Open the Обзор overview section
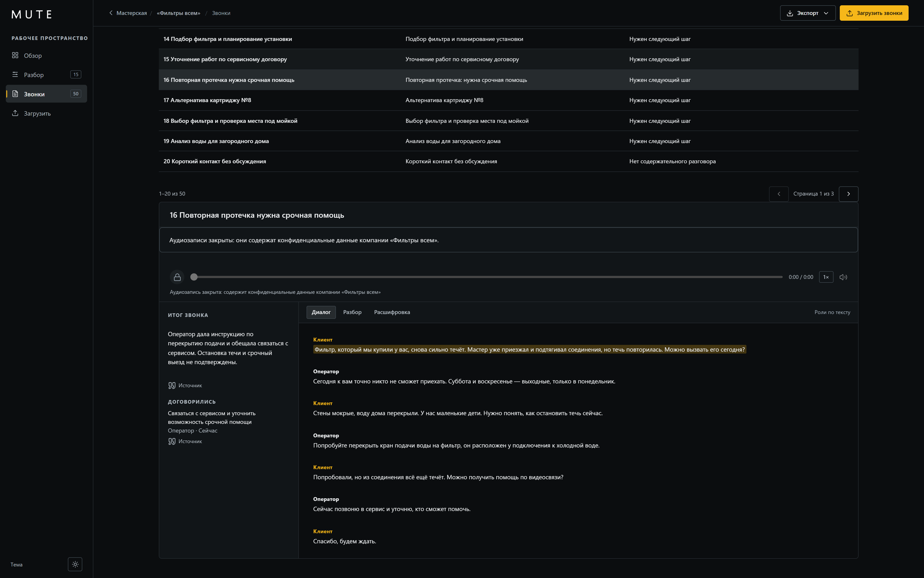 click(x=46, y=55)
